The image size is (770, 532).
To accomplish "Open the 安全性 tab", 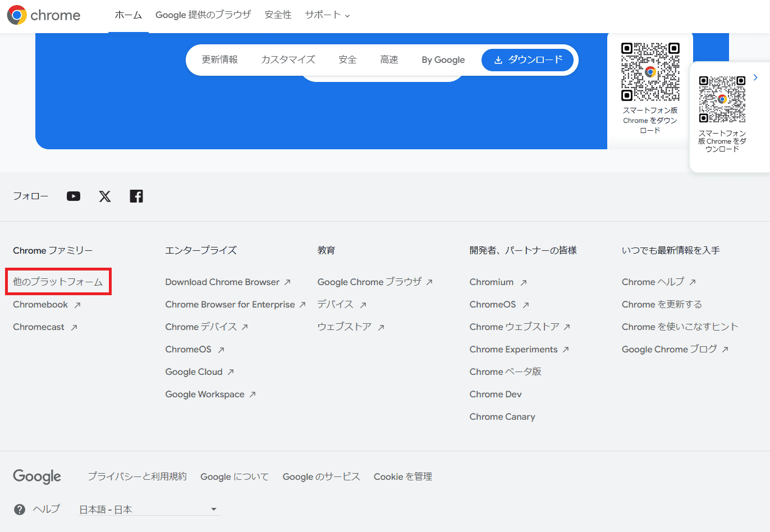I will pos(278,15).
